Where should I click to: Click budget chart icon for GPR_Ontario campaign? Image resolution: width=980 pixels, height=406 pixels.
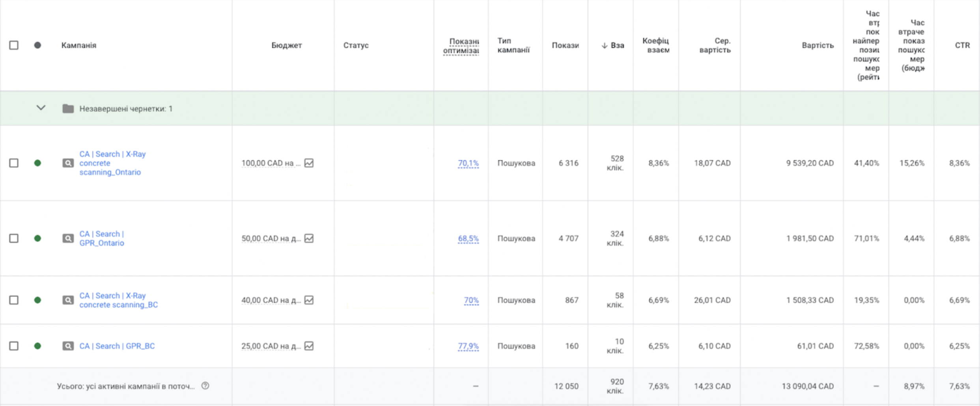coord(309,238)
